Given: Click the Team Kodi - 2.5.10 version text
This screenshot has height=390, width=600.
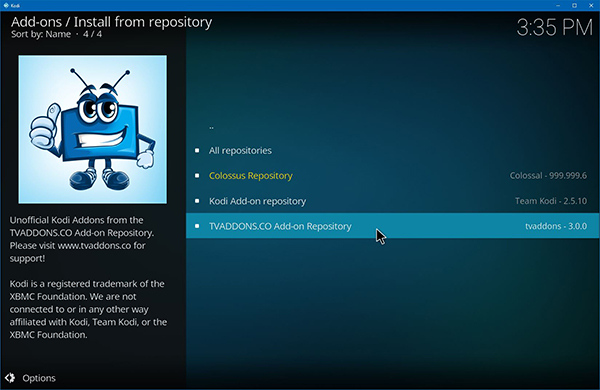Looking at the screenshot, I should [551, 201].
